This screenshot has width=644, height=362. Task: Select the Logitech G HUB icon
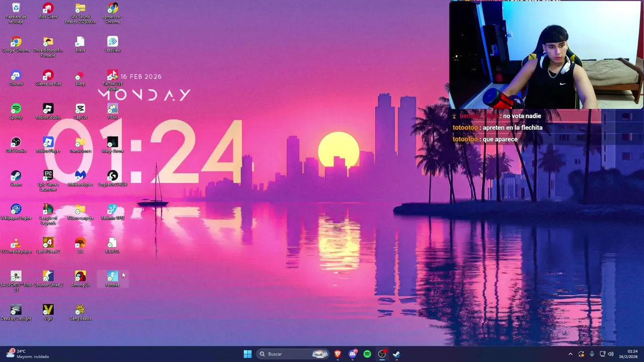click(x=113, y=179)
